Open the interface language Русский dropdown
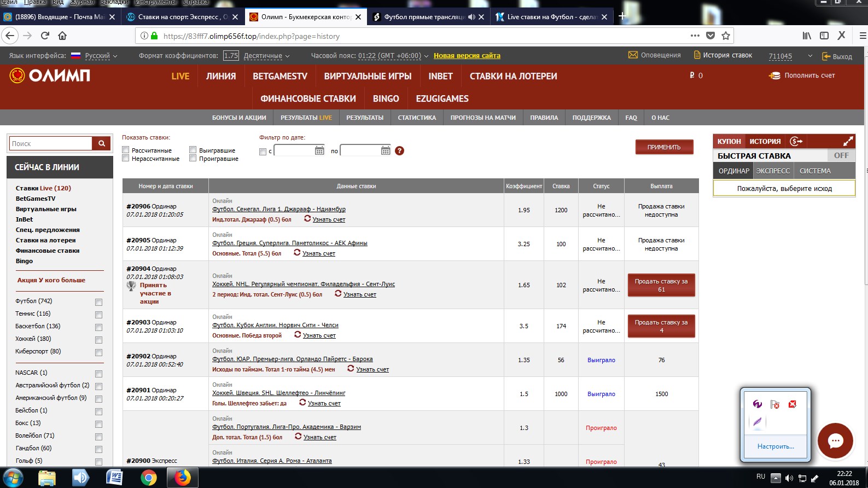Screen dimensions: 868x488 pyautogui.click(x=101, y=56)
